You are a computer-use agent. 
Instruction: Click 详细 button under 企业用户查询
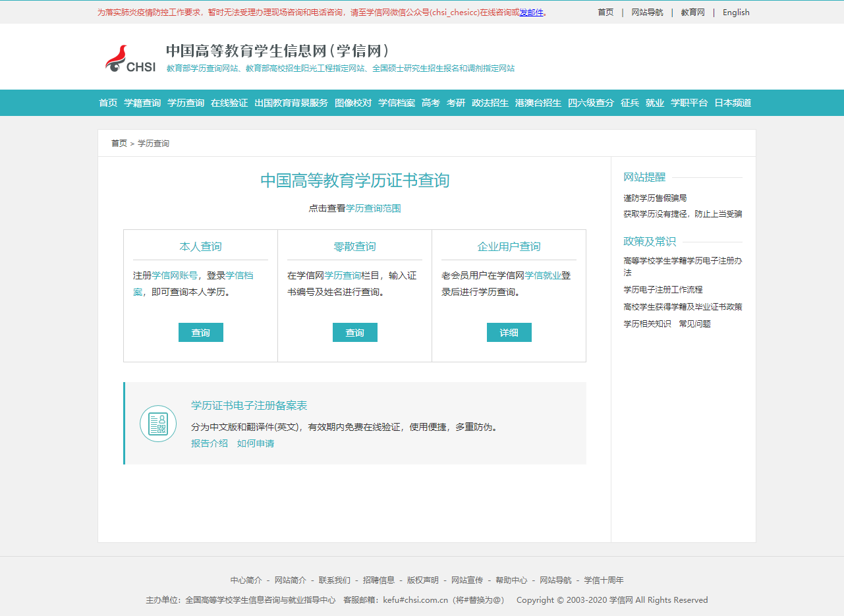[509, 333]
